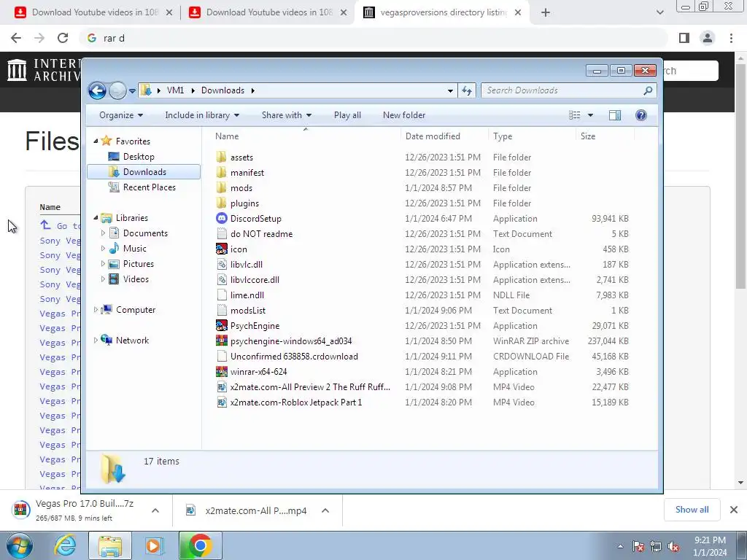Image resolution: width=747 pixels, height=560 pixels.
Task: Select the icon file with character image
Action: coord(222,249)
